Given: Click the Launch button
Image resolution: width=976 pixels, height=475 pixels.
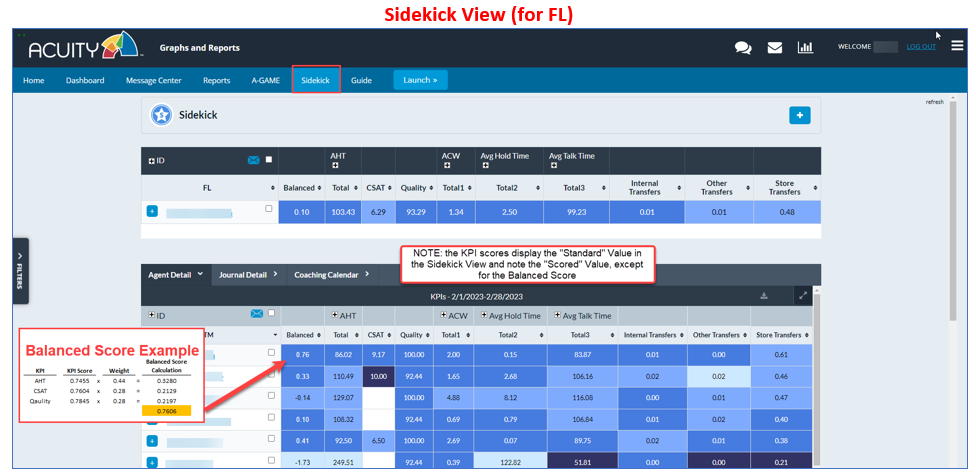Looking at the screenshot, I should 420,80.
